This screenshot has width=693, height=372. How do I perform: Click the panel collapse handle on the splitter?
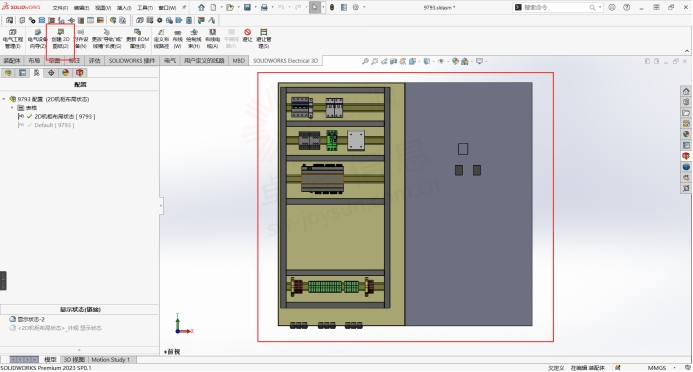click(161, 205)
